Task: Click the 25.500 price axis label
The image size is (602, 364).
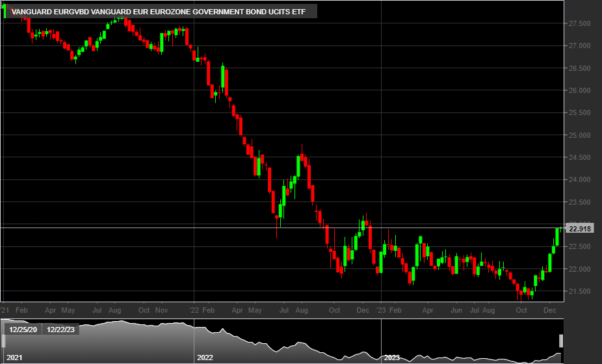Action: click(579, 113)
